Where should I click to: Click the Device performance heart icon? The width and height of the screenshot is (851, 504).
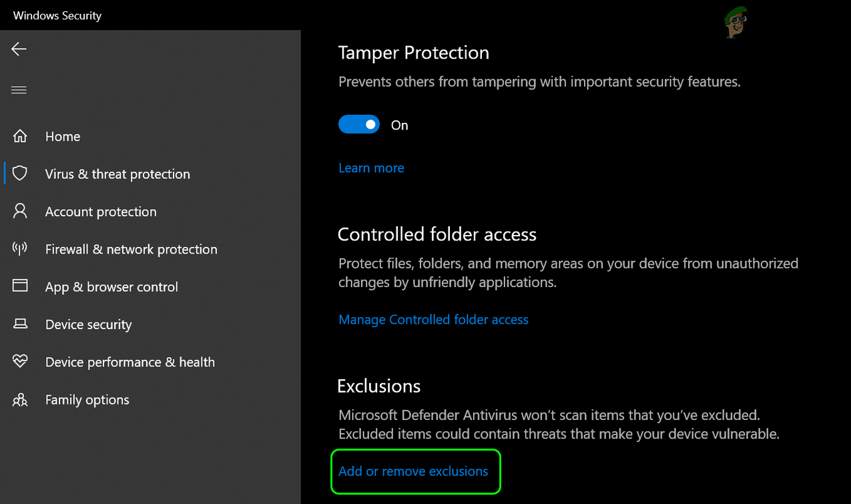point(20,361)
